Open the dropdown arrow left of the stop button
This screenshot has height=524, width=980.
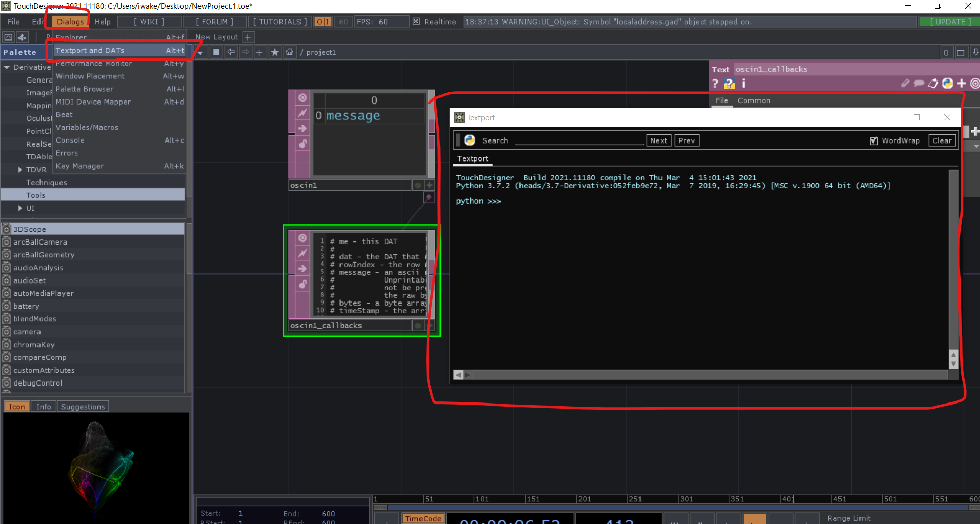click(x=199, y=52)
